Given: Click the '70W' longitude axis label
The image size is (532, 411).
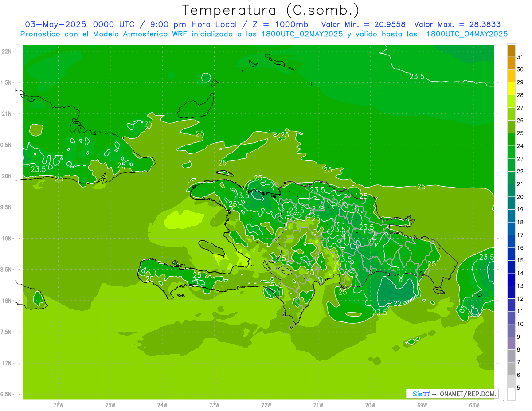Looking at the screenshot, I should pos(370,405).
